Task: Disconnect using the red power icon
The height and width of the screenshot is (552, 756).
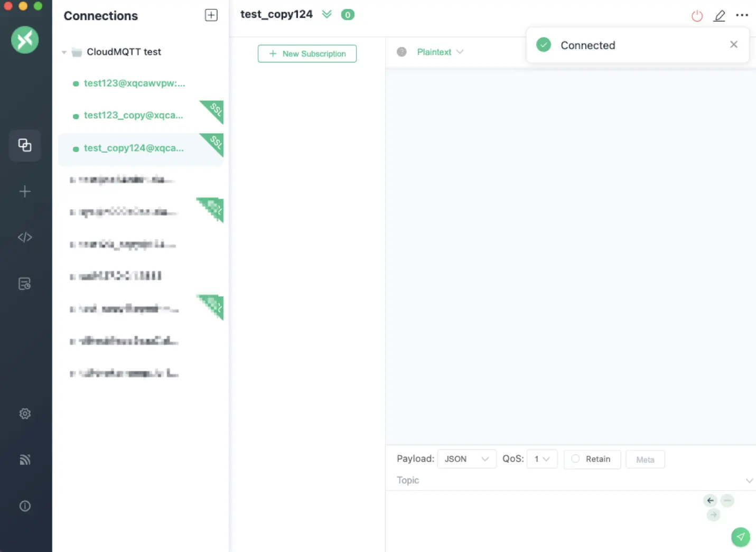Action: click(697, 15)
